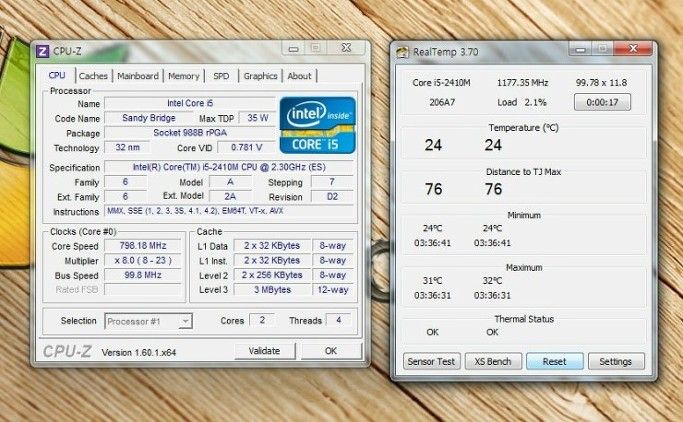Click the Load '2.1%' reading
This screenshot has width=683, height=422.
tap(535, 102)
